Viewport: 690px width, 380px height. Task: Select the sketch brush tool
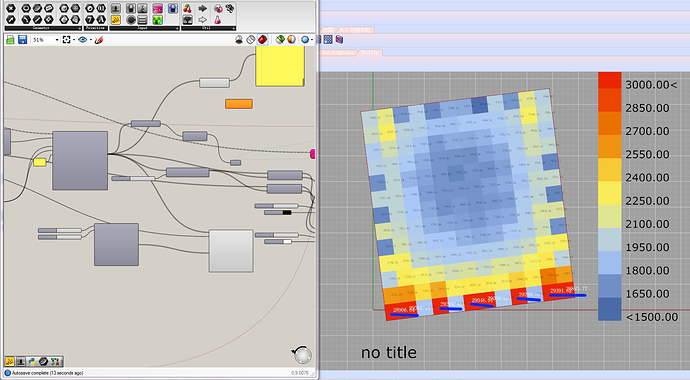click(x=99, y=40)
